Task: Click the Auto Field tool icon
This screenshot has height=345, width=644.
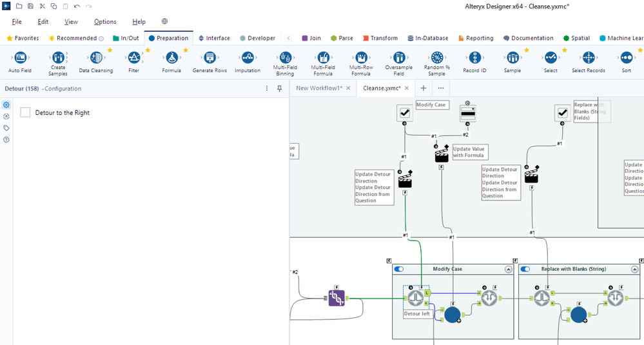Action: click(20, 57)
